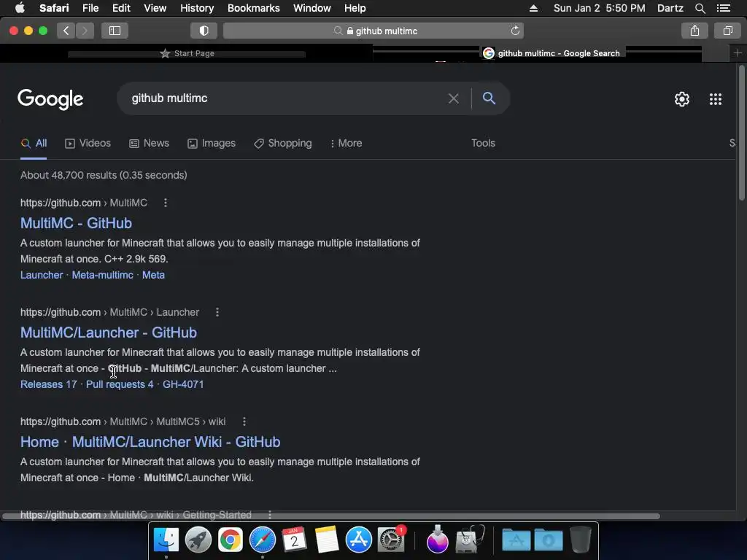Open the three-dot menu beside MultiMC › Launcher
The image size is (747, 560).
click(217, 312)
